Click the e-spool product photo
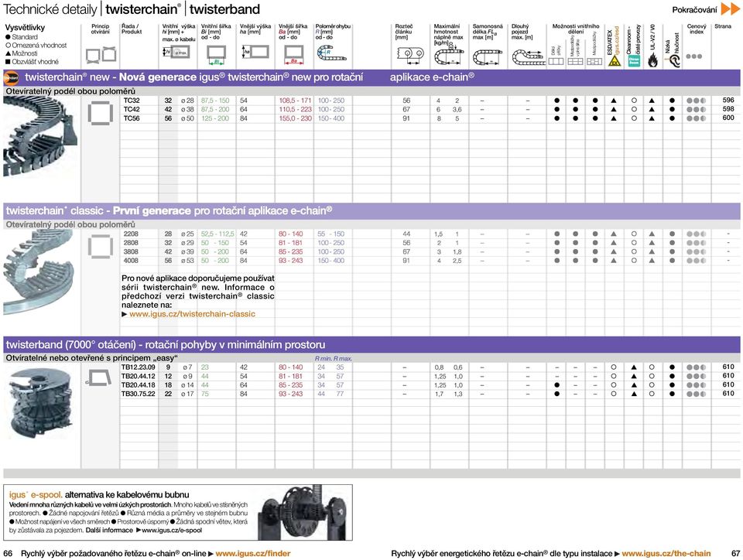 (x=306, y=513)
